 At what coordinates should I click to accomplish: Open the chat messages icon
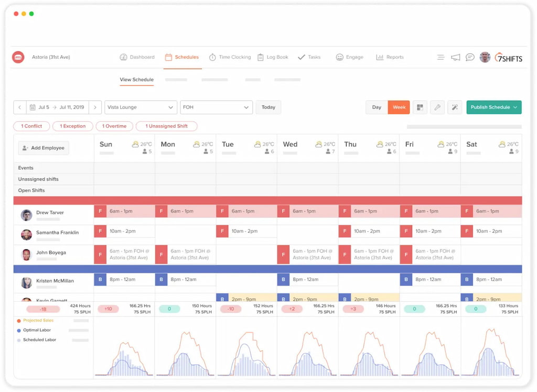click(470, 57)
